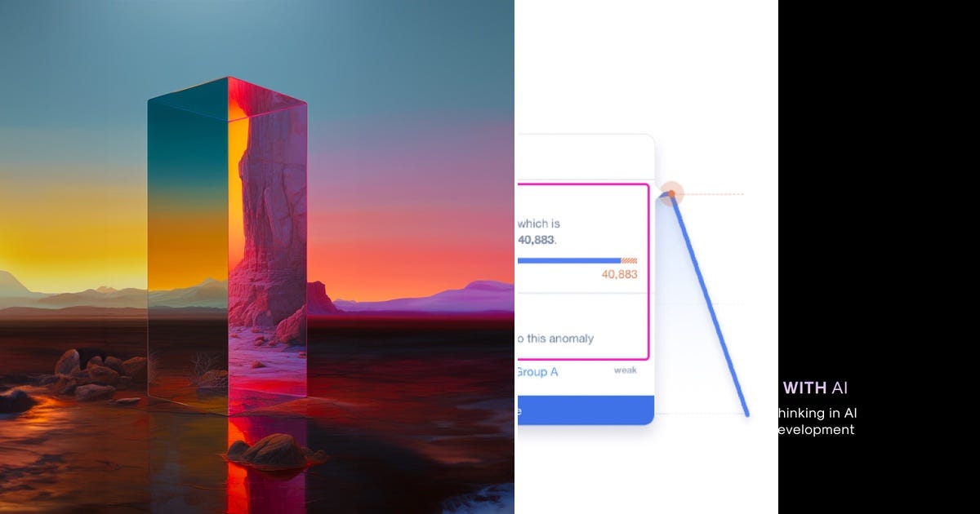Click the blue button at the card bottom
Screen dimensions: 980x514
click(x=586, y=410)
